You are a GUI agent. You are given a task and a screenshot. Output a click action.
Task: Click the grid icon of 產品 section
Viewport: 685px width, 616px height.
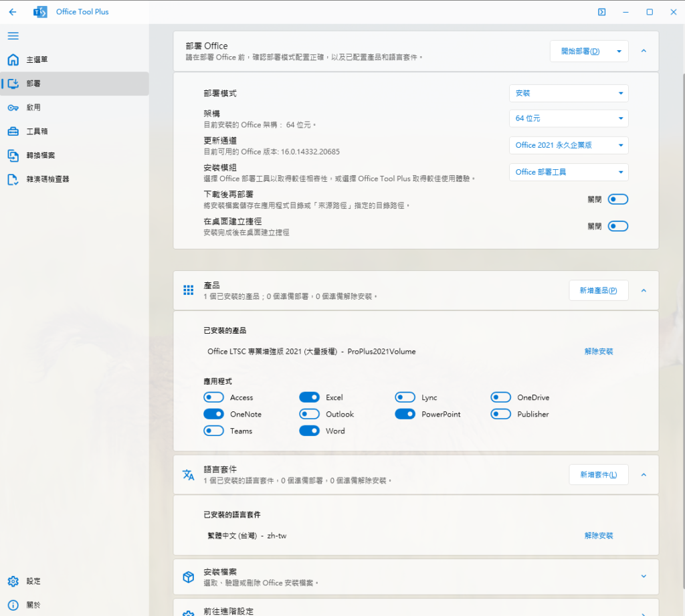tap(188, 290)
